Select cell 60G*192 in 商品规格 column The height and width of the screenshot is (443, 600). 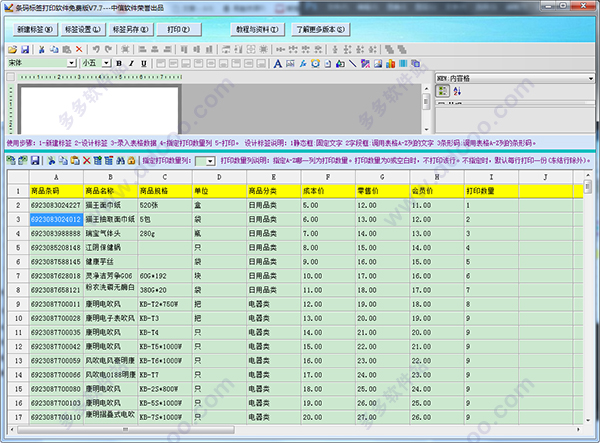click(165, 276)
